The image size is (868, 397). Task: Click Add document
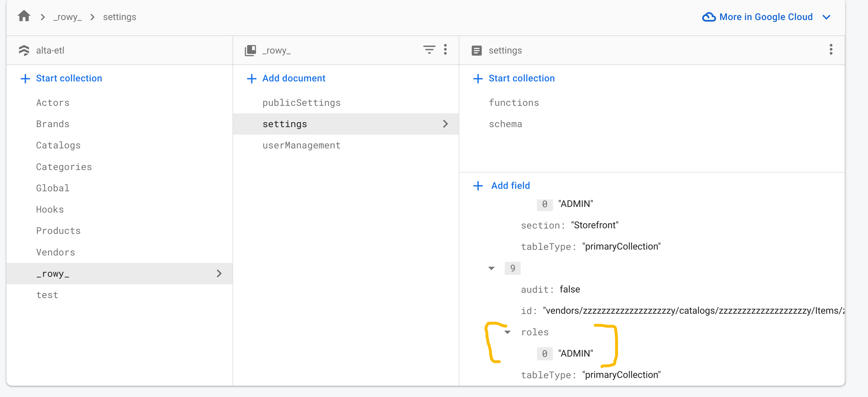294,78
